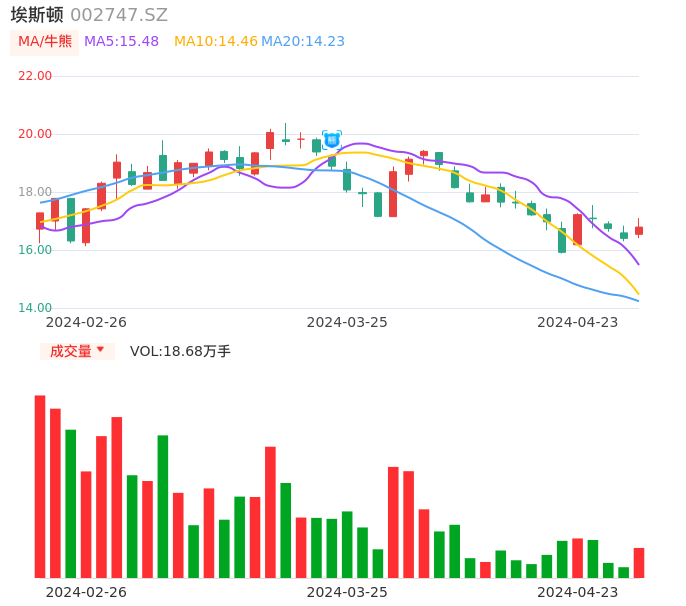Click the stock code 002747.SZ

pos(119,15)
